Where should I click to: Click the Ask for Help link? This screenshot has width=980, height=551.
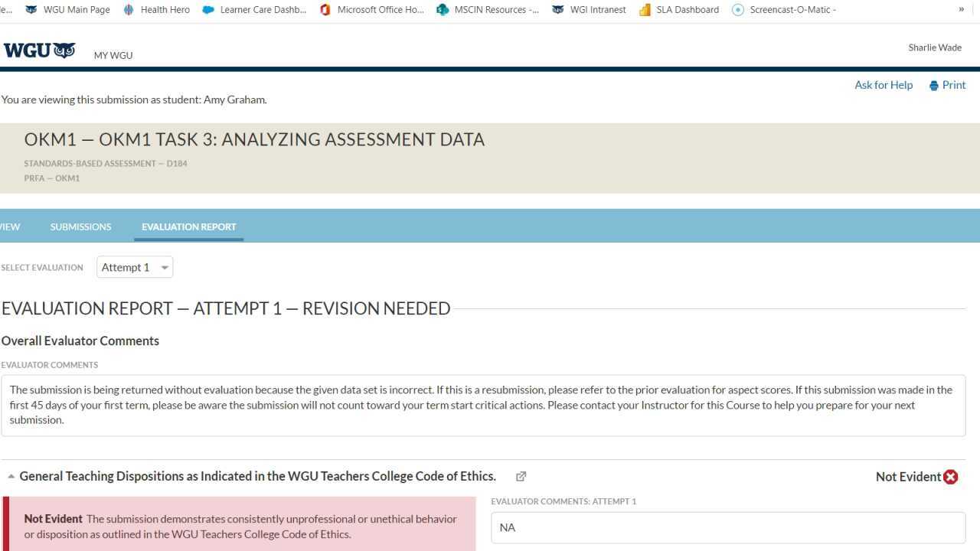coord(884,85)
